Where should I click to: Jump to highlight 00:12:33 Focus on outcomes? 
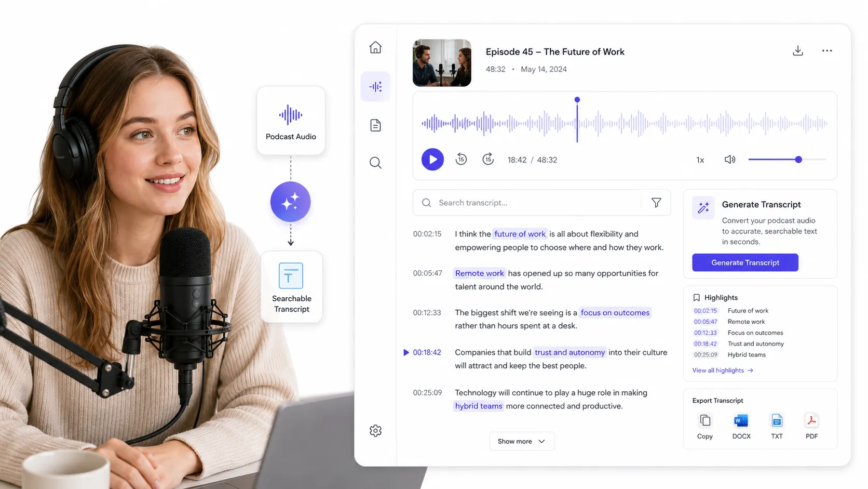[738, 333]
